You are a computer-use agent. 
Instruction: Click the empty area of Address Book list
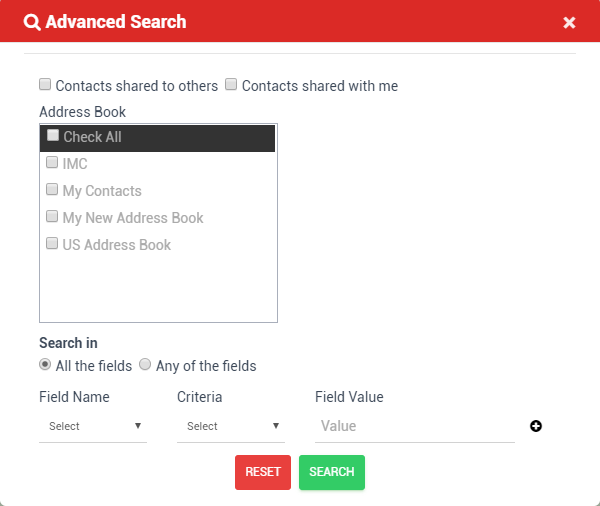click(x=158, y=290)
